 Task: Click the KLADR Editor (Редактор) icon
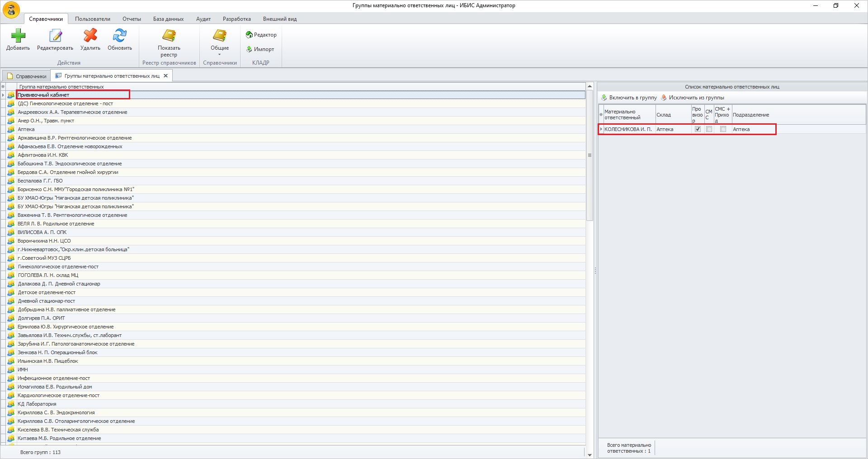coord(249,35)
